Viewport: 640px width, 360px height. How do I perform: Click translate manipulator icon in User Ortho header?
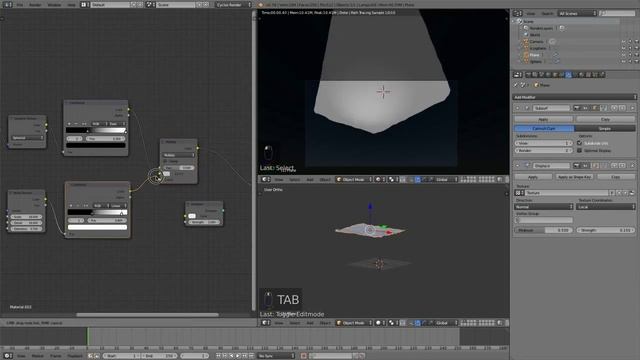coord(417,323)
